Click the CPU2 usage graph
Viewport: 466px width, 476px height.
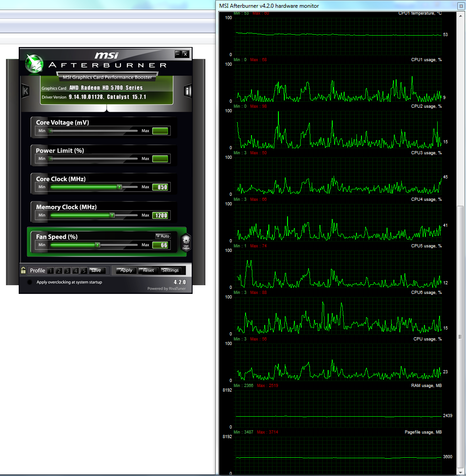point(338,129)
